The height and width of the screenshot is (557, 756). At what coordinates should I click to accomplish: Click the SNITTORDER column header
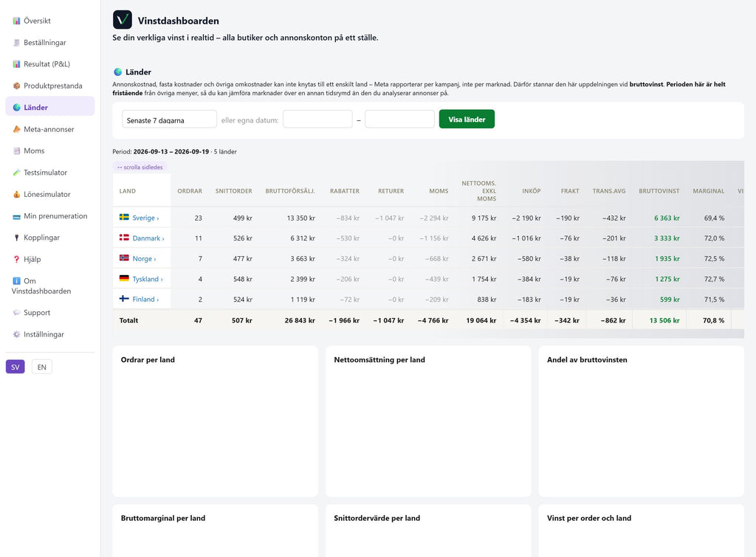[x=234, y=191]
